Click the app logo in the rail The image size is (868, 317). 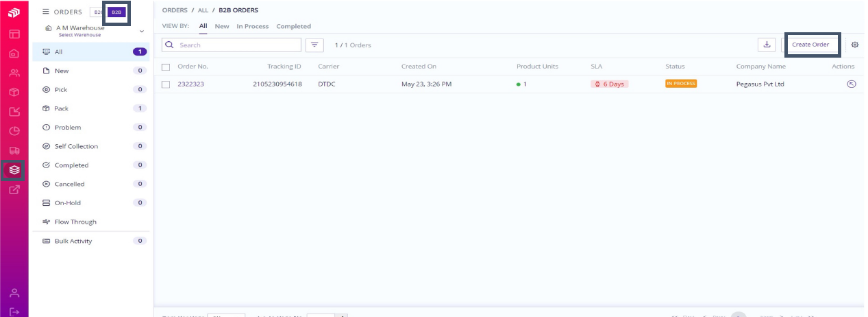pos(14,12)
